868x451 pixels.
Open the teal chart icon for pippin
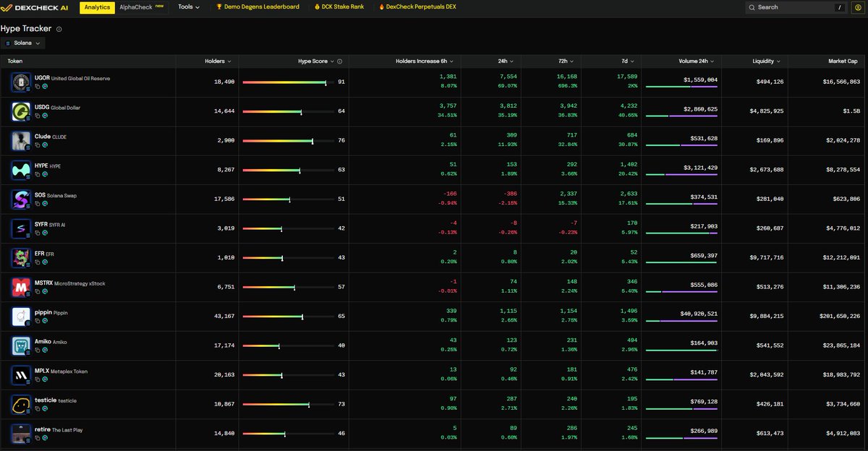pos(45,319)
